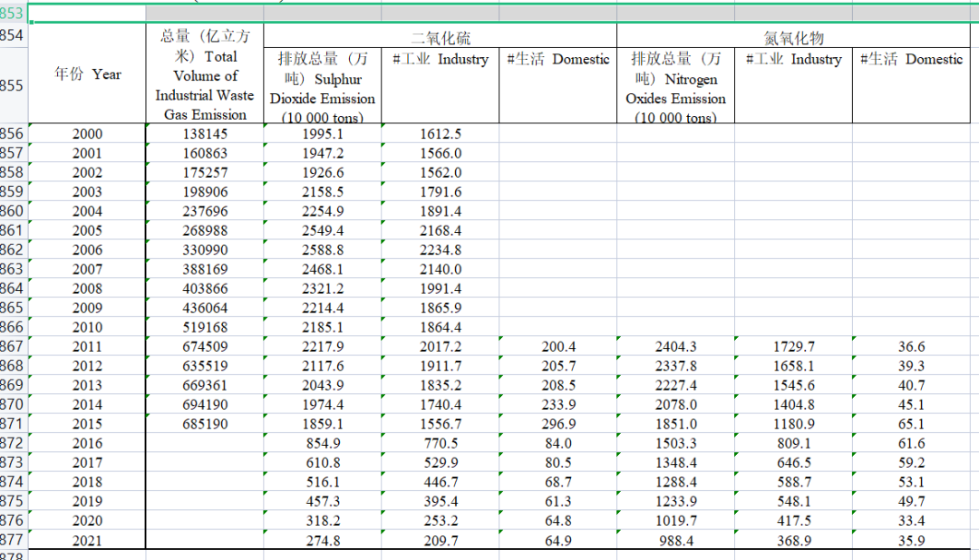979x560 pixels.
Task: Select the cell containing 274.8
Action: click(322, 540)
